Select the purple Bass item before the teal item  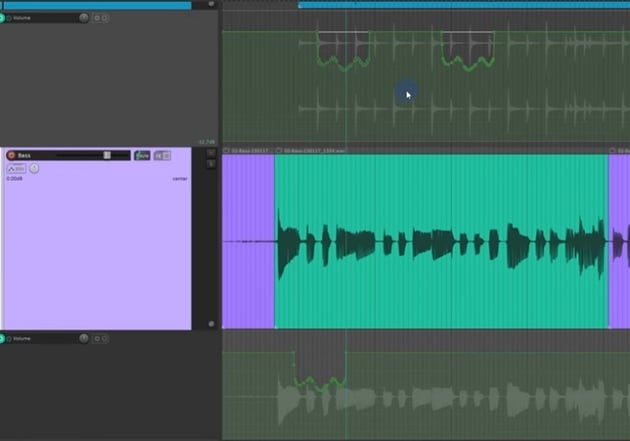pyautogui.click(x=248, y=241)
